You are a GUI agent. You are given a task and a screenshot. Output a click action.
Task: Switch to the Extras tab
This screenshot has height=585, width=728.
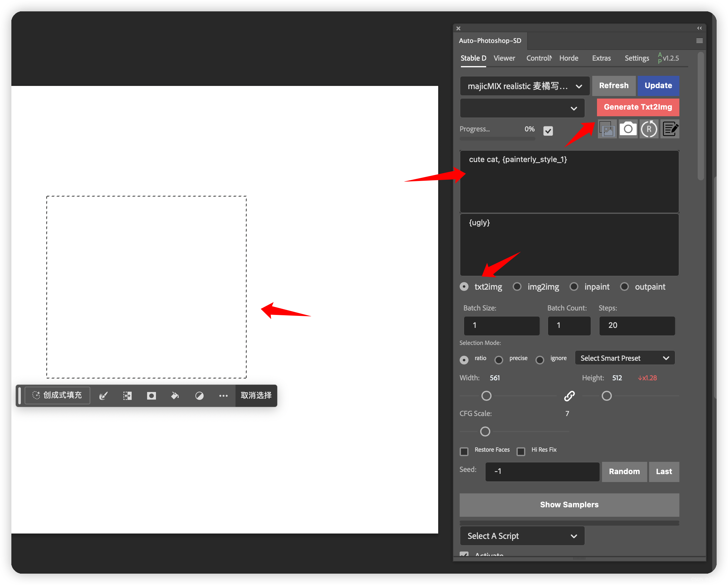601,58
